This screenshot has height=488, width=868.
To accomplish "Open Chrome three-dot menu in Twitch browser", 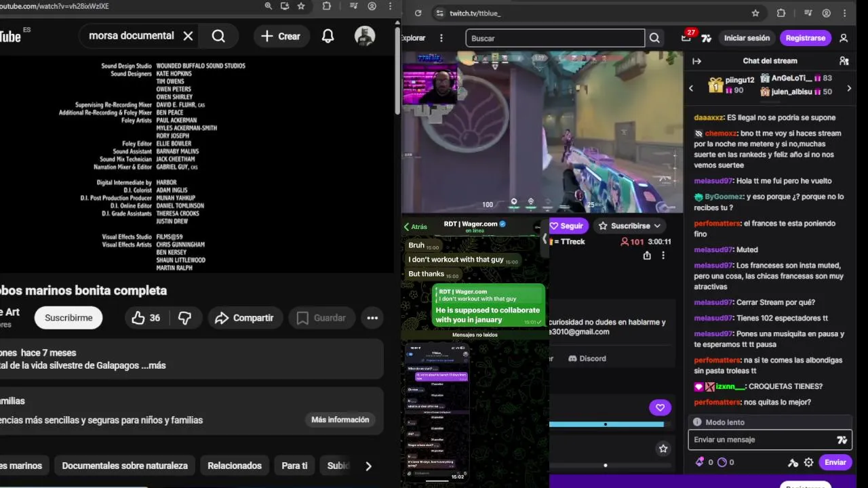I will 845,13.
